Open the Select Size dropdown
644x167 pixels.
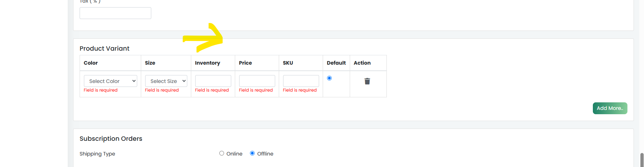point(166,81)
